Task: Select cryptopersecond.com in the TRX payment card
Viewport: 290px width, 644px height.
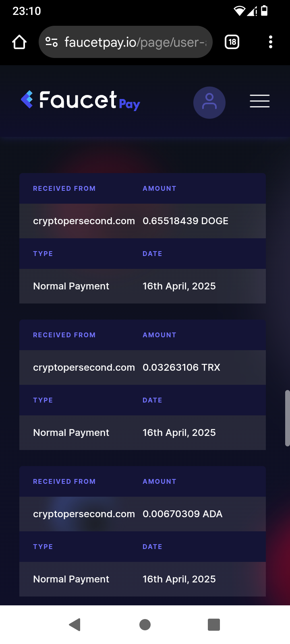Action: click(84, 367)
